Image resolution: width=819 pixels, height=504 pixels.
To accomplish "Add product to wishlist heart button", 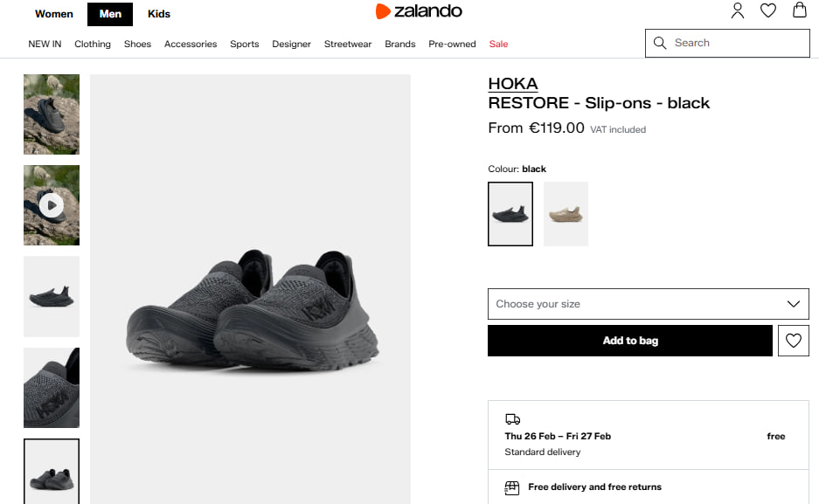I will 793,341.
